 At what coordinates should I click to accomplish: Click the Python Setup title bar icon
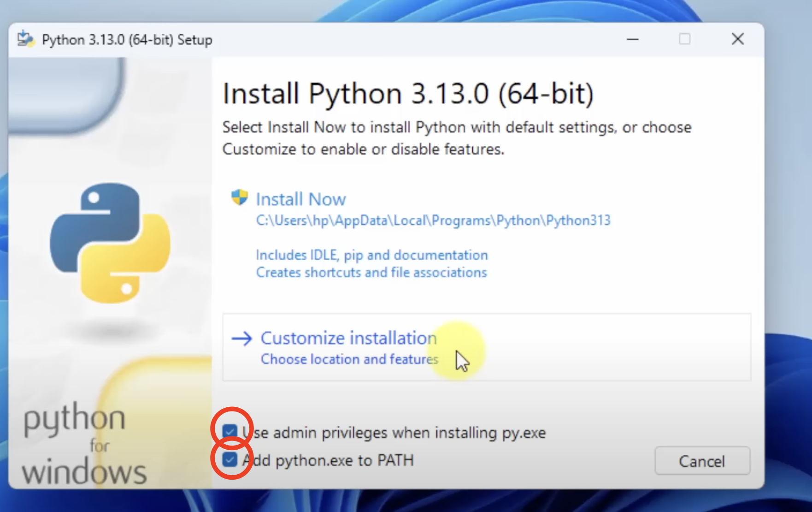(x=26, y=39)
